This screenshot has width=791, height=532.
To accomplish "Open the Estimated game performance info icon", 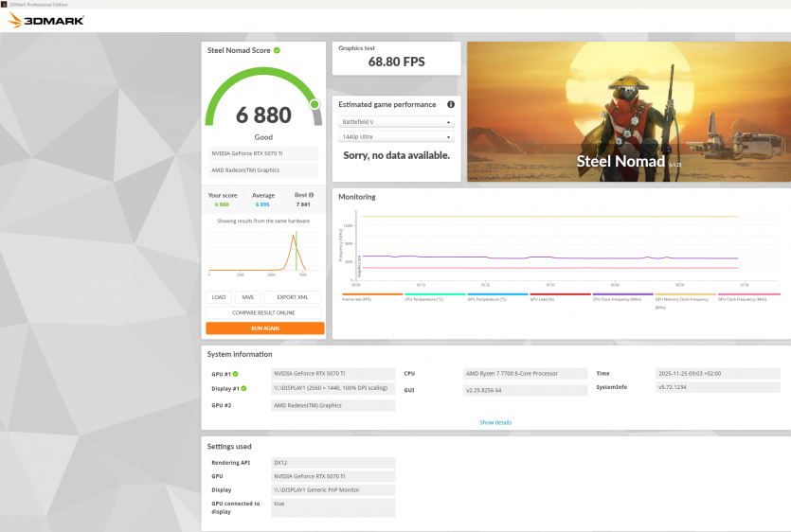I will pos(451,105).
